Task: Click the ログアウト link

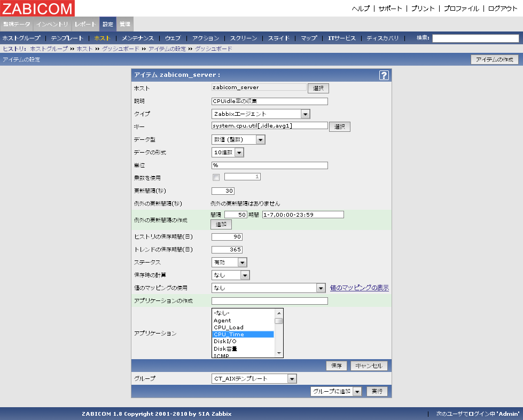Action: (503, 9)
